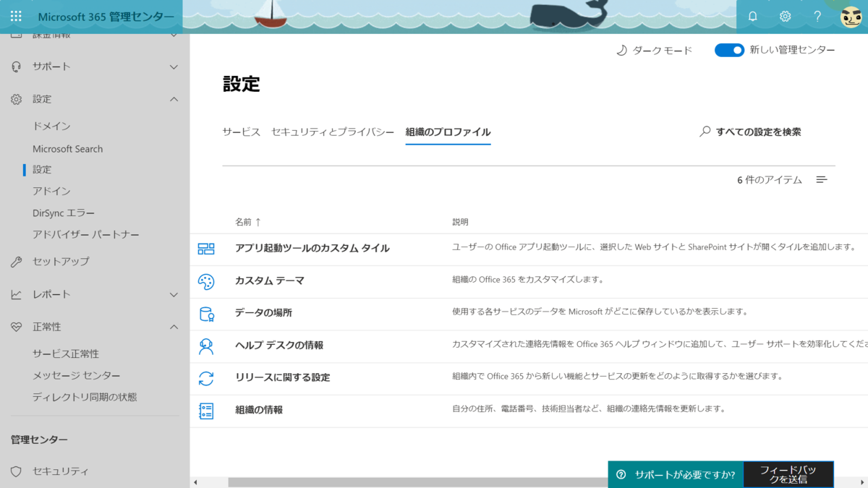Image resolution: width=868 pixels, height=488 pixels.
Task: Open help question mark icon
Action: click(x=817, y=16)
